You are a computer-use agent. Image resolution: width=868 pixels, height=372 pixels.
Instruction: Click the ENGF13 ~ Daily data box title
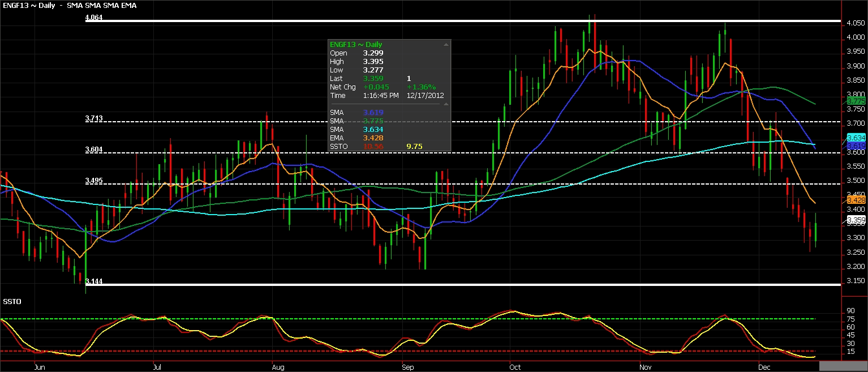click(356, 44)
